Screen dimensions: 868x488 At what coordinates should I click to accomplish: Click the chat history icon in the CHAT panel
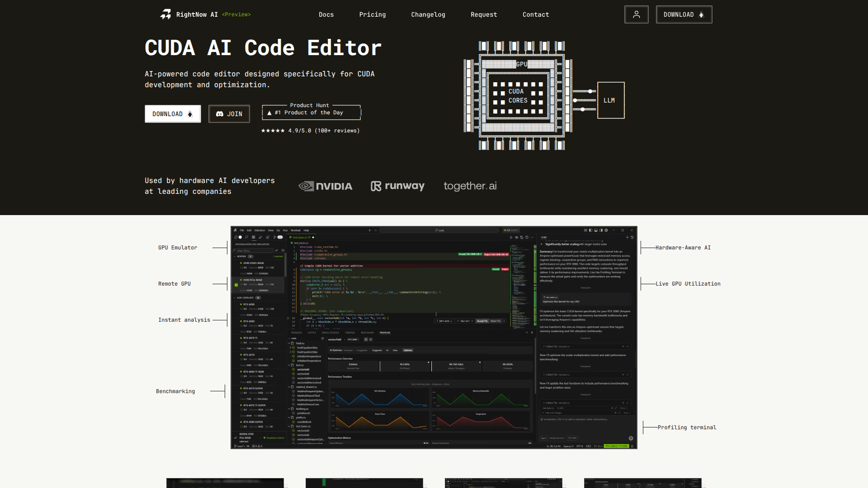pos(632,237)
